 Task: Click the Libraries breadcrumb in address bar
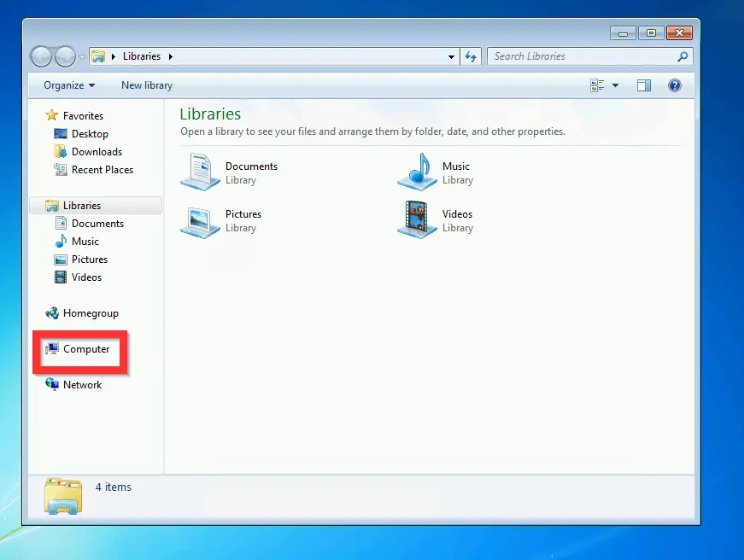click(x=142, y=56)
